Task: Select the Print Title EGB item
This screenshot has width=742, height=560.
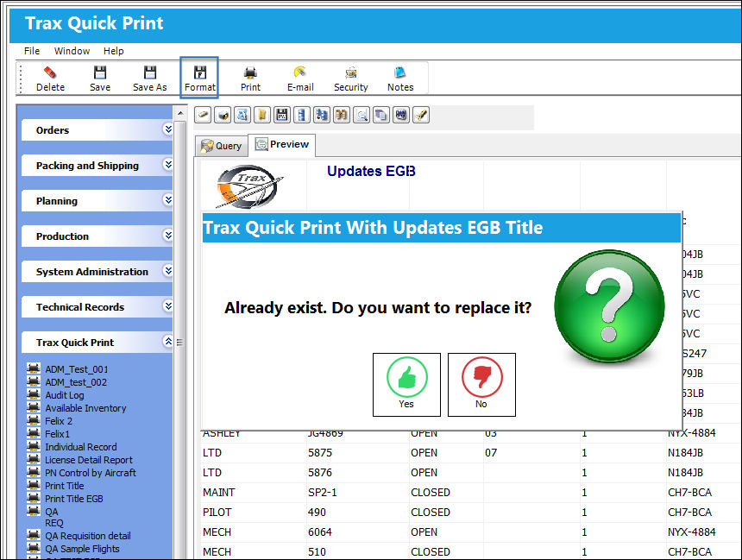Action: 74,499
